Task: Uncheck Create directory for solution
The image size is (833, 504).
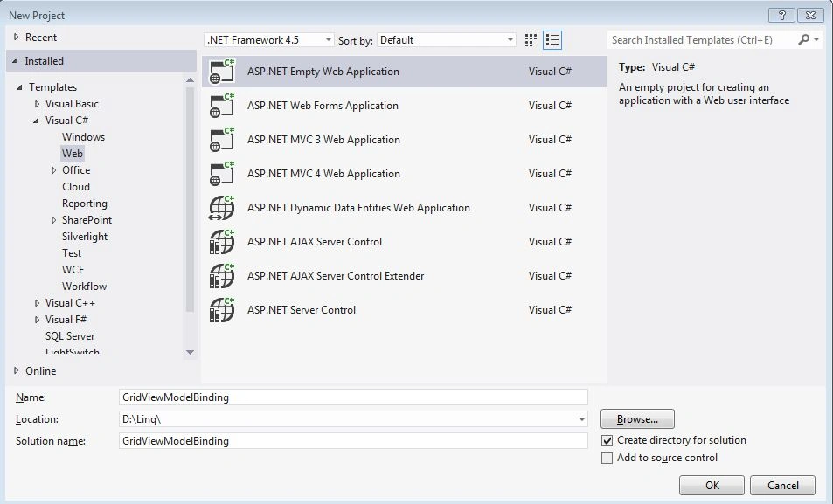Action: (607, 440)
